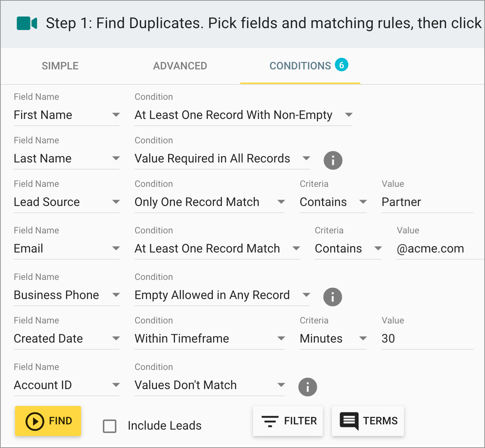Switch to the Advanced tab
The image size is (485, 448).
pyautogui.click(x=180, y=66)
